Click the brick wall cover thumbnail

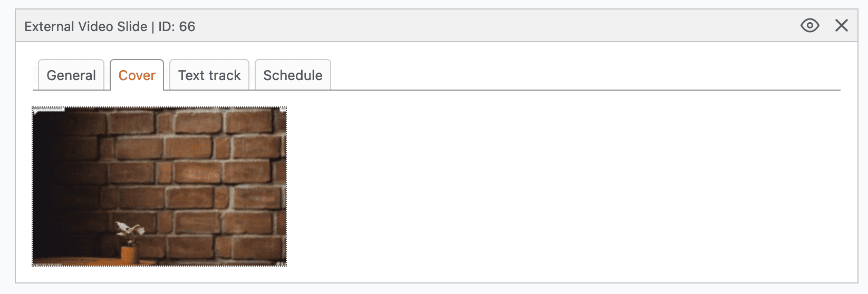click(159, 187)
